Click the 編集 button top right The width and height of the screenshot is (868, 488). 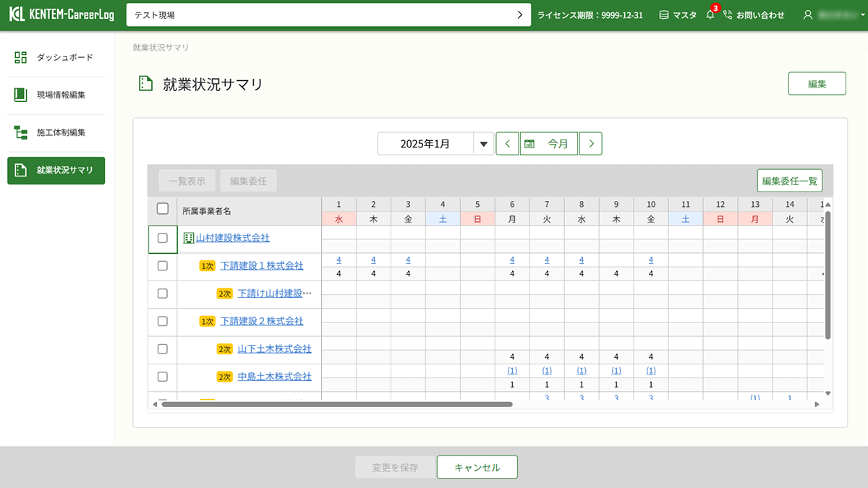817,83
